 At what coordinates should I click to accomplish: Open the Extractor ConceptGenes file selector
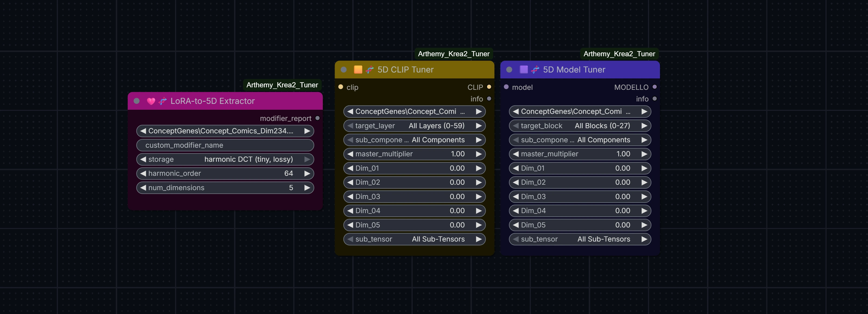pos(225,131)
